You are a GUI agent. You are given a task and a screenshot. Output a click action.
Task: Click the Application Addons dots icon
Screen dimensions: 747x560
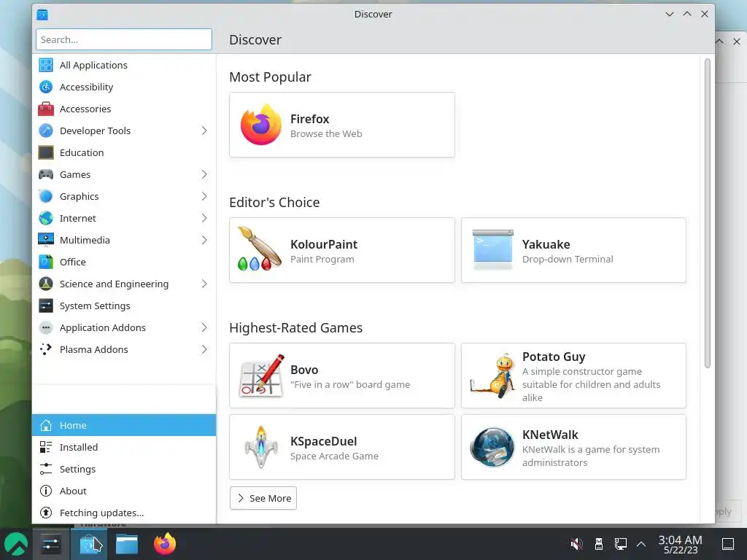click(46, 327)
